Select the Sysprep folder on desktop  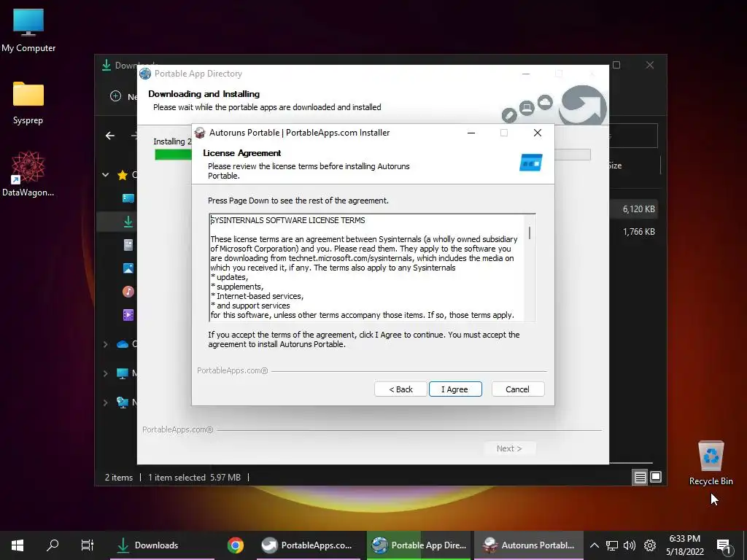[x=28, y=104]
